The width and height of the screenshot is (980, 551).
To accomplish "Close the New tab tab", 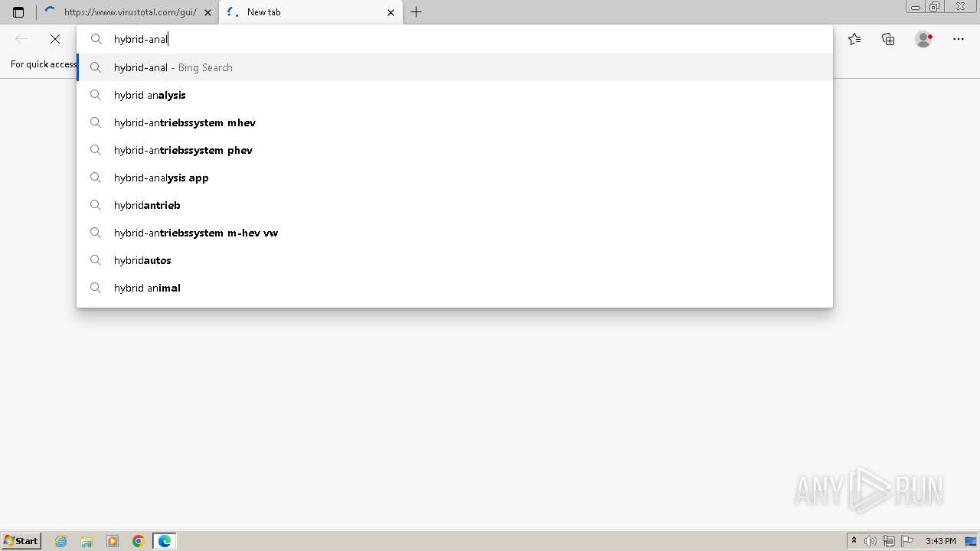I will [391, 12].
